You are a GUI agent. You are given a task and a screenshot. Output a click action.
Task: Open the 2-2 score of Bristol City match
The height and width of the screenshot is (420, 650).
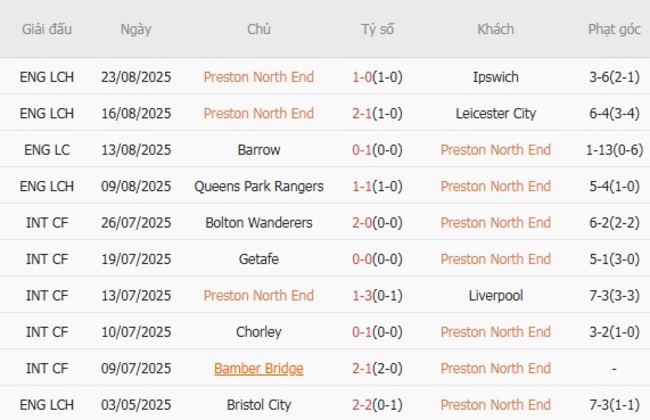(377, 405)
